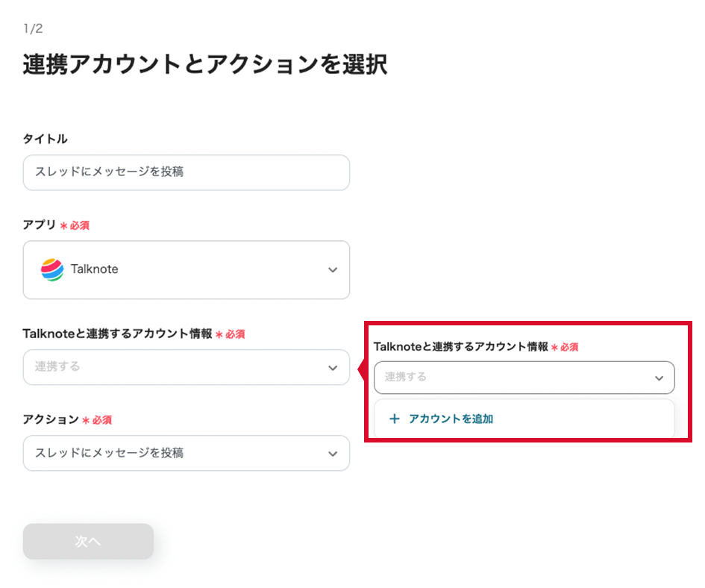Focus the タイトル text input field
The image size is (705, 588).
pyautogui.click(x=186, y=172)
